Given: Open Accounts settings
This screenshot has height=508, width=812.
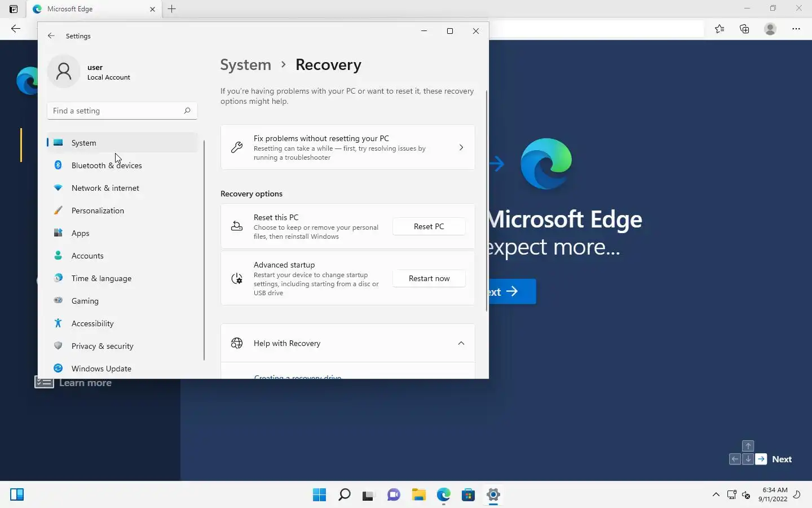Looking at the screenshot, I should (122, 256).
